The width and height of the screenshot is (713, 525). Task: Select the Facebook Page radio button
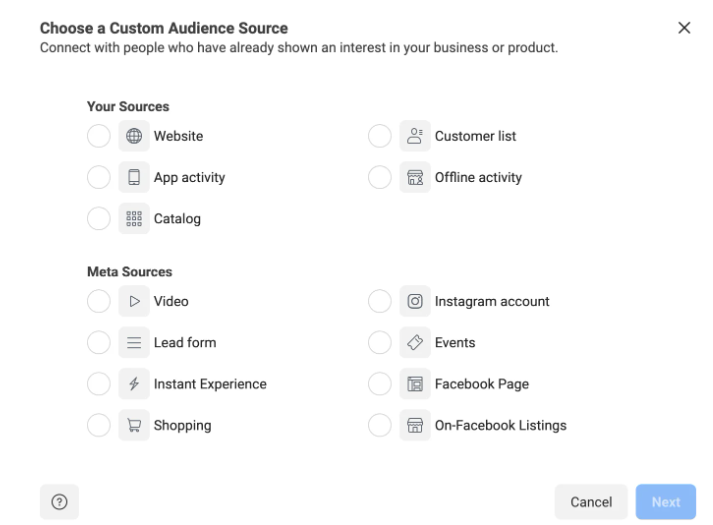tap(380, 384)
